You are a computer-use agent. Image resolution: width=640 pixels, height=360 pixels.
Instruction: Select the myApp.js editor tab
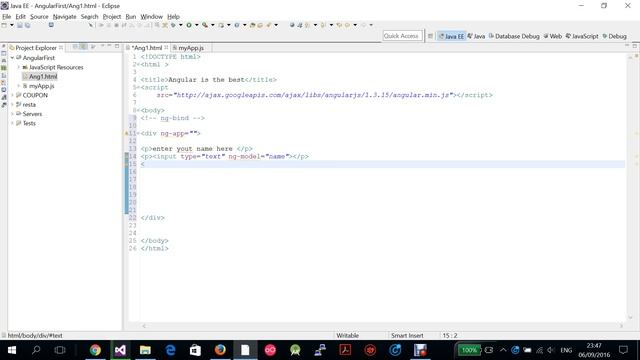191,48
